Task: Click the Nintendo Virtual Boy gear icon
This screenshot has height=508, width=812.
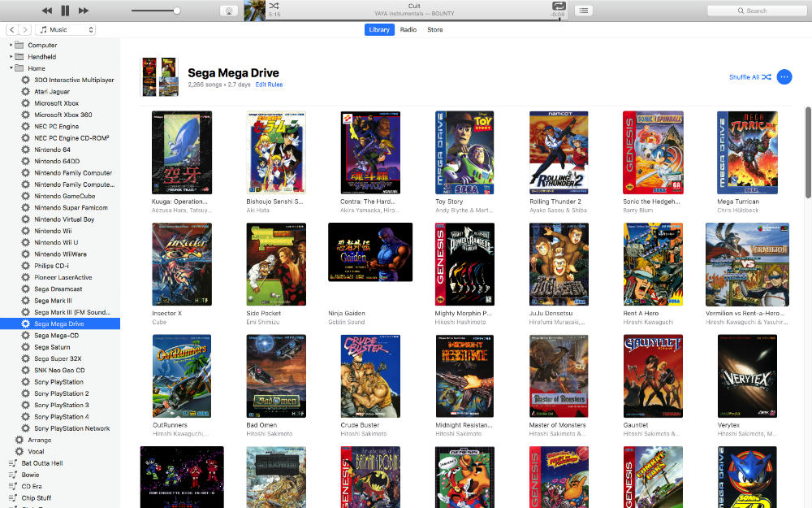Action: pos(25,219)
